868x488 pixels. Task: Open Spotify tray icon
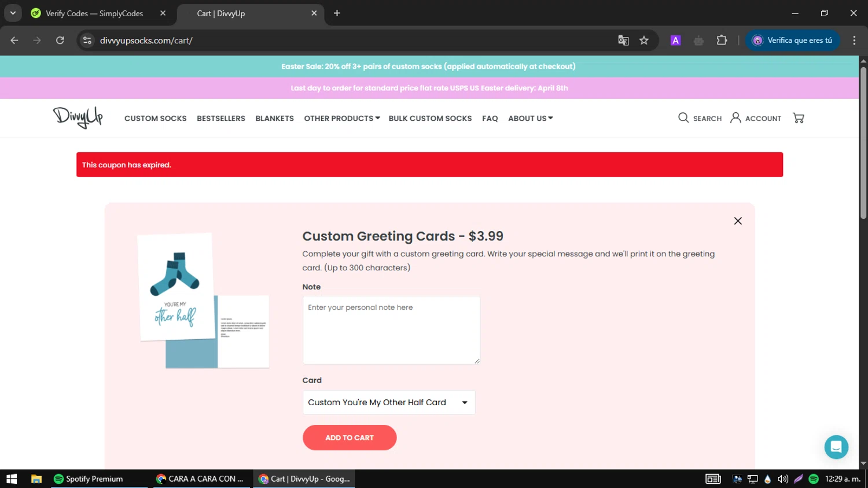coord(814,479)
